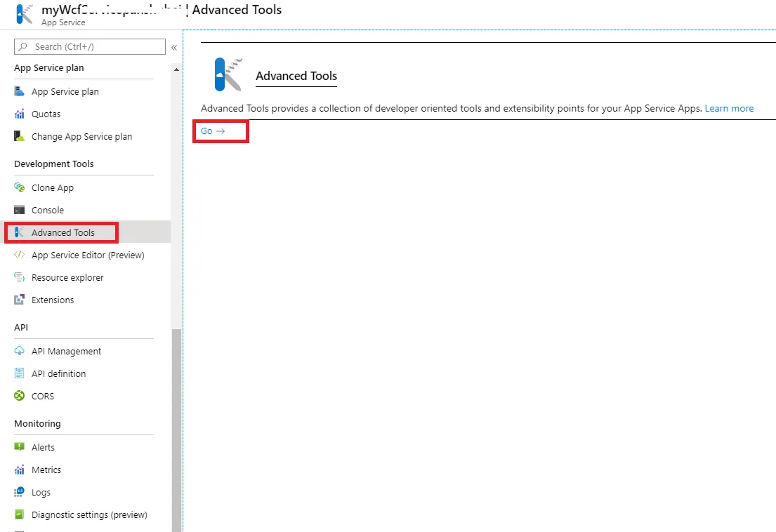This screenshot has height=532, width=776.
Task: Click the large Advanced Tools logo in content pane
Action: 228,74
